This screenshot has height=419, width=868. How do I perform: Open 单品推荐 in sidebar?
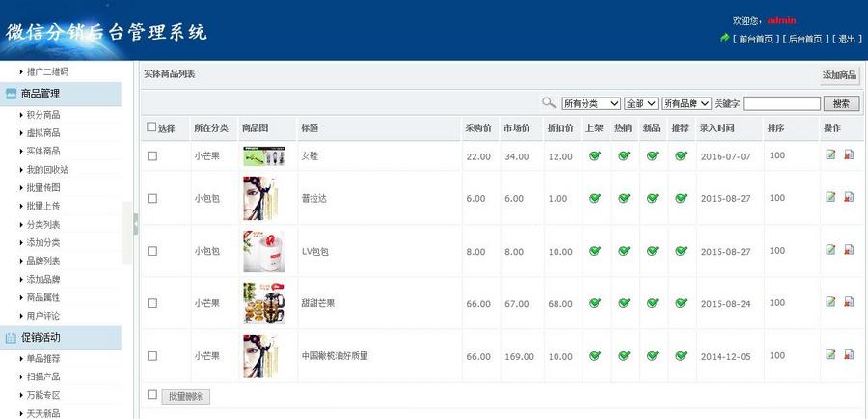click(x=43, y=358)
